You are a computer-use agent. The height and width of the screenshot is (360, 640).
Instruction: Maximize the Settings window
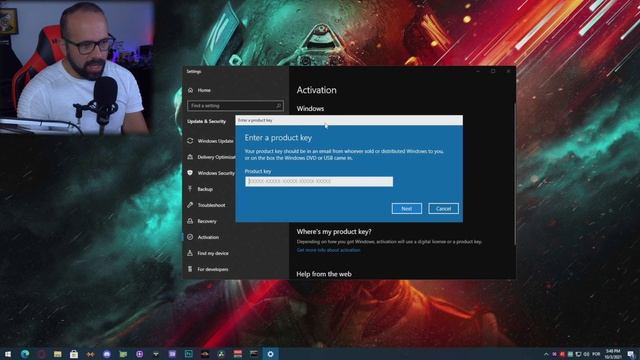[493, 71]
